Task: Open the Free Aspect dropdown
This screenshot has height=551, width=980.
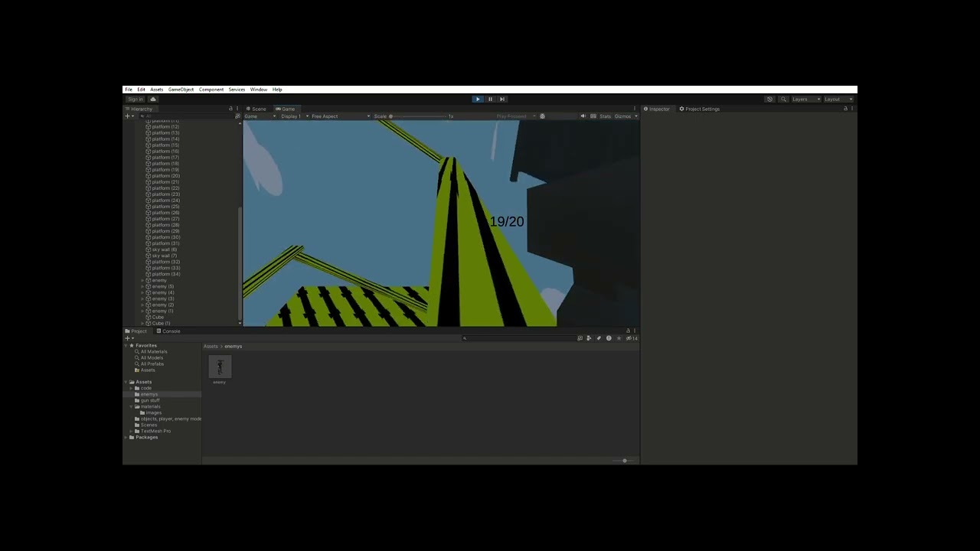Action: (341, 116)
